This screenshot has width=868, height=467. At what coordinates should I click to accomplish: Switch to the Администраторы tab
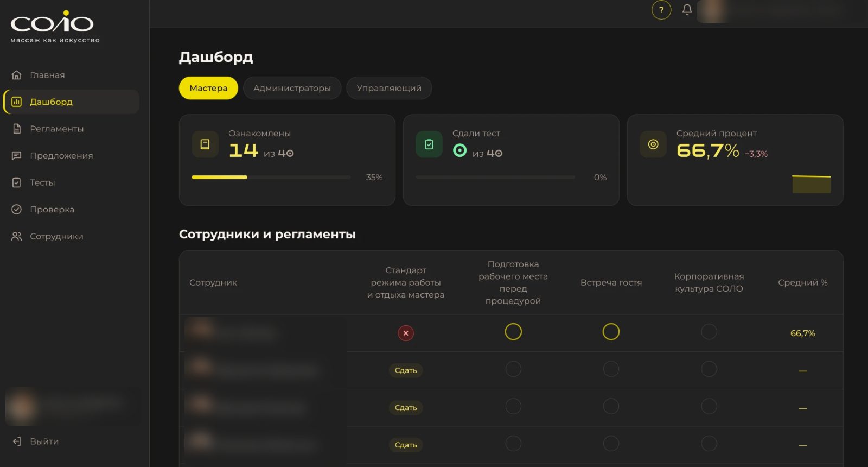292,88
